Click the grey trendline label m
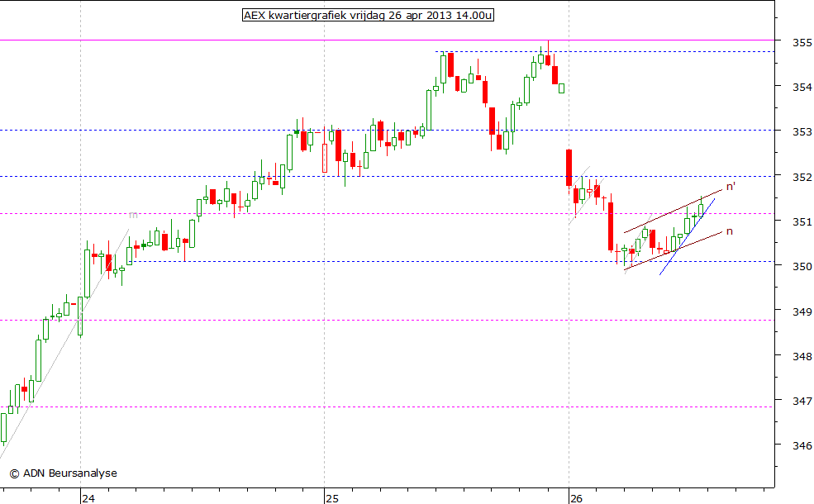The height and width of the screenshot is (504, 814). click(x=133, y=215)
